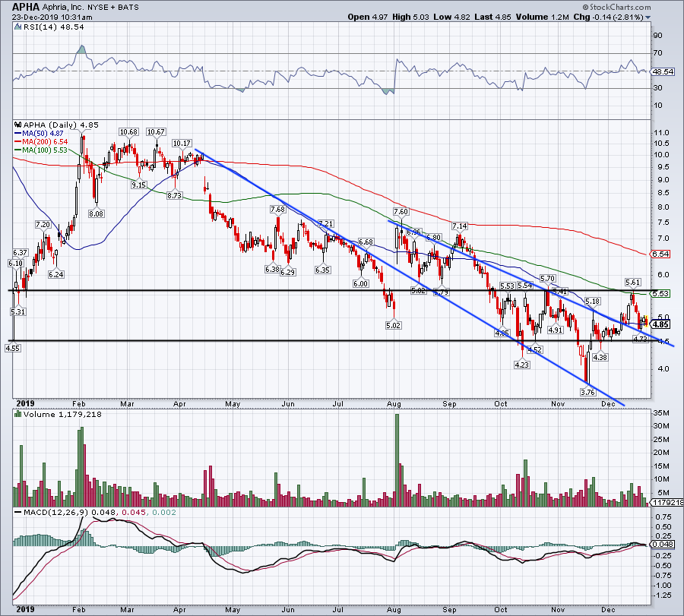Click the 5.02 August low label
Image resolution: width=684 pixels, height=616 pixels.
[x=393, y=325]
